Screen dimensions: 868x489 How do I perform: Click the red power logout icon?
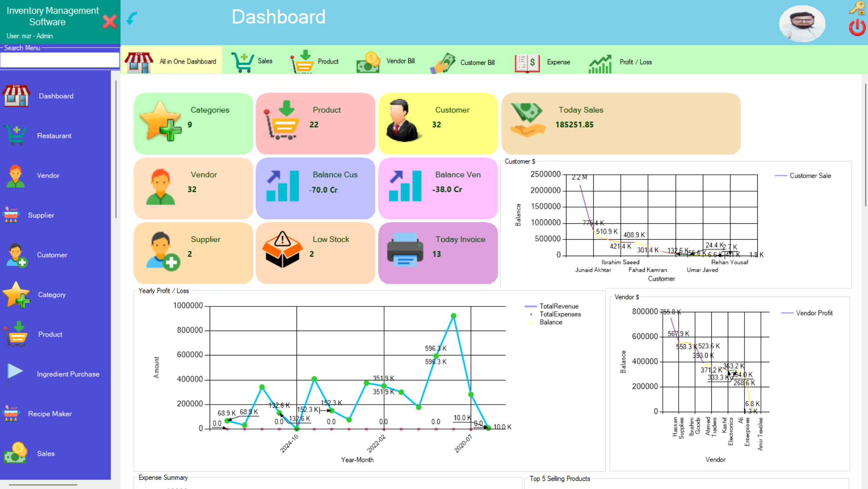pyautogui.click(x=857, y=28)
